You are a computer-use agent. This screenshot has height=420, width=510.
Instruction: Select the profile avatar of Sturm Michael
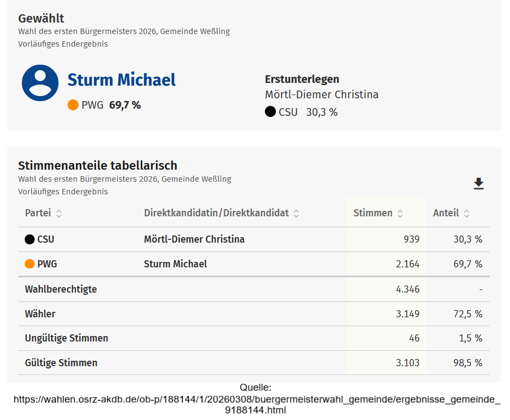pos(40,82)
